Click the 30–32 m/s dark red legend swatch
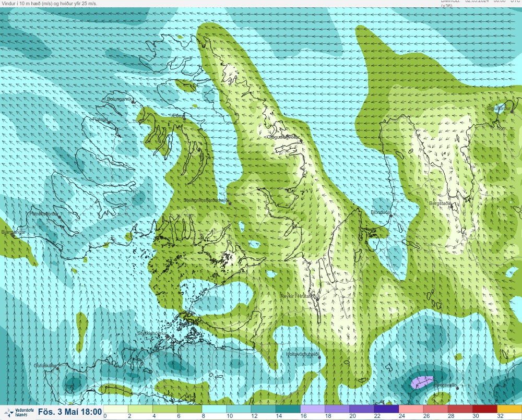Image resolution: width=522 pixels, height=420 pixels. tap(485, 409)
